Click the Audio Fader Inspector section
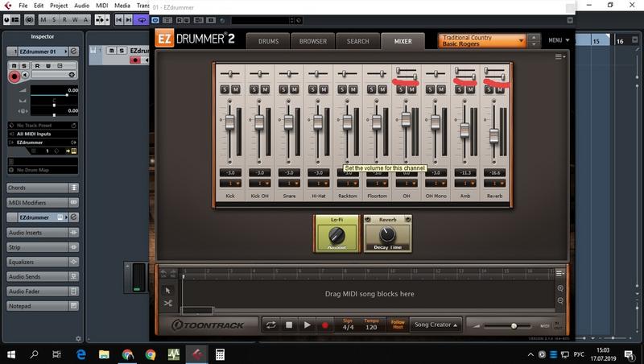 pyautogui.click(x=43, y=292)
